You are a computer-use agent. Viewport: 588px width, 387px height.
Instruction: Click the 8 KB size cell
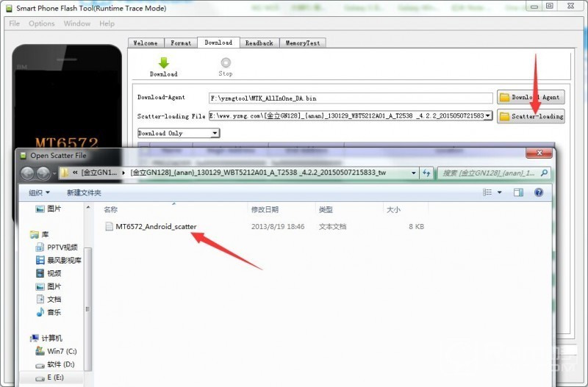coord(416,226)
